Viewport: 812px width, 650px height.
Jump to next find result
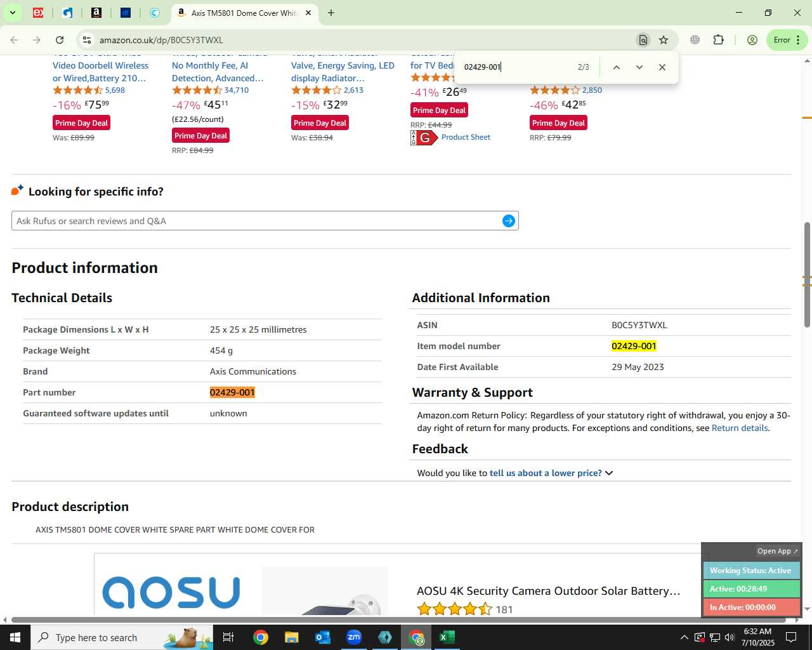tap(639, 67)
